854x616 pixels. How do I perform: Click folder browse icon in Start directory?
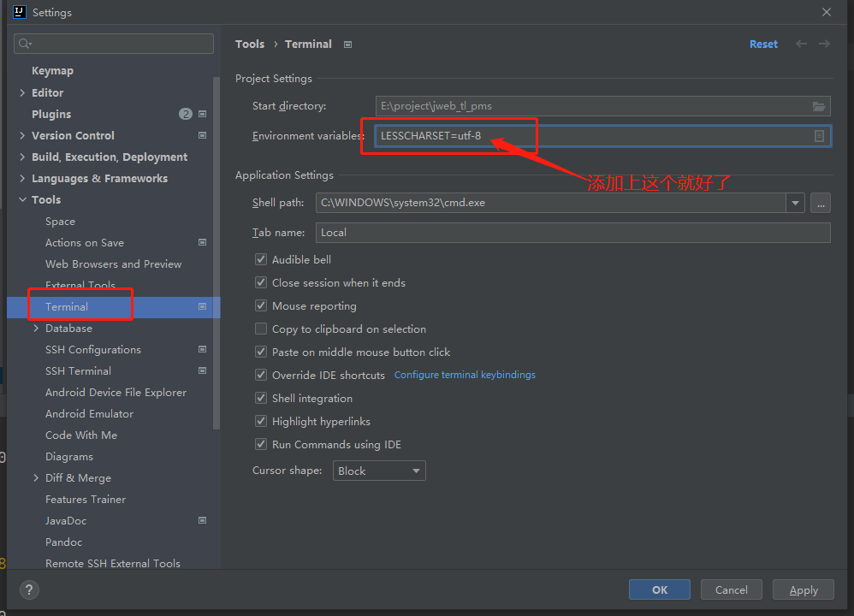tap(819, 106)
